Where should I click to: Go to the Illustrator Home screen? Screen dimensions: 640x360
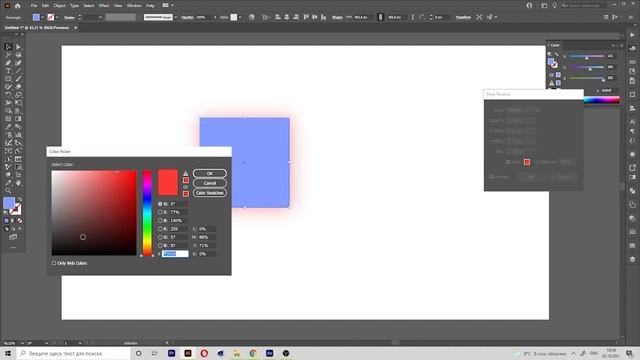click(x=18, y=6)
